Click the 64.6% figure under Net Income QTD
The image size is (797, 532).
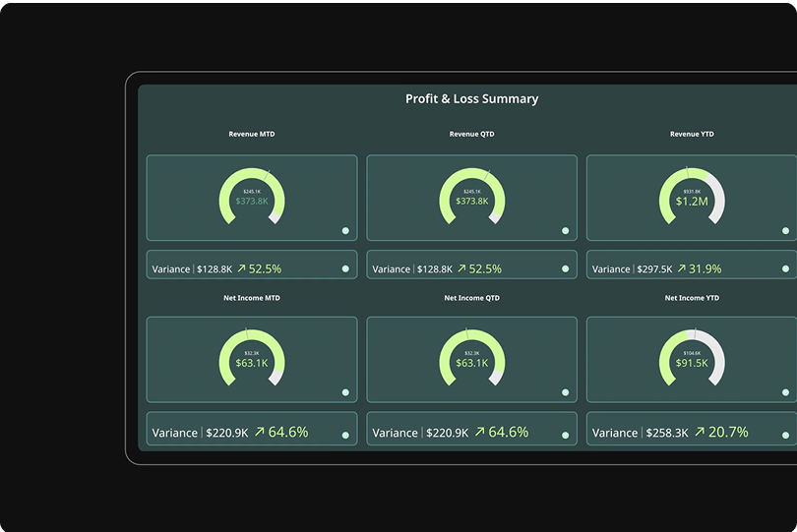click(x=509, y=432)
